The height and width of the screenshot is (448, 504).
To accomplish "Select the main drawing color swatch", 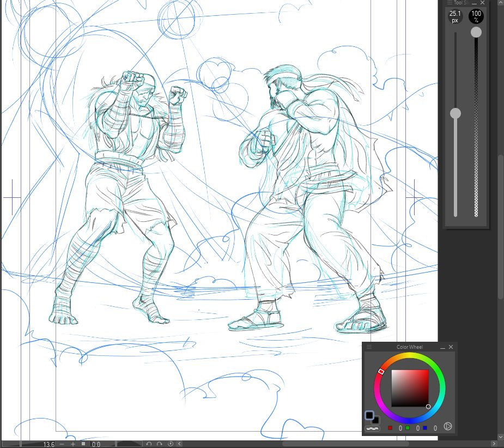I will (369, 415).
